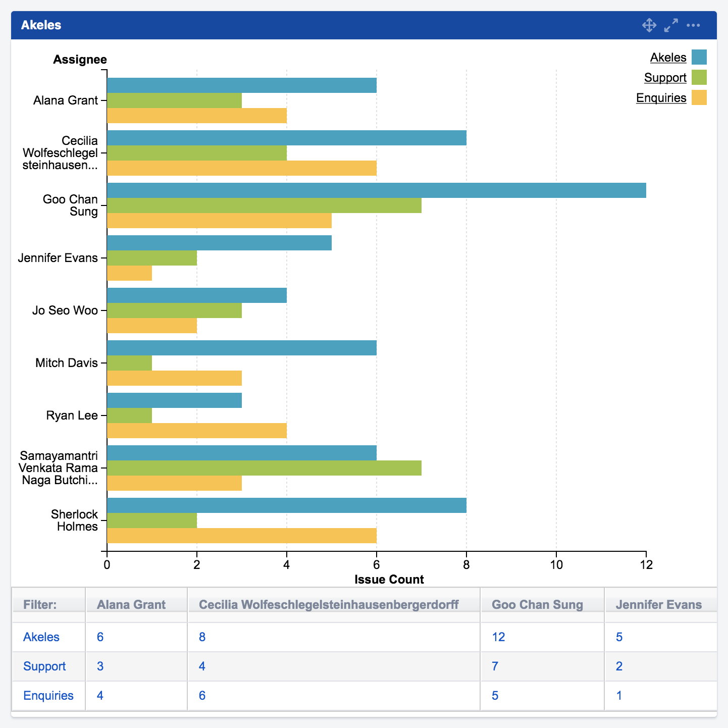Toggle the Enquiries series in the legend
Screen dimensions: 728x728
tap(661, 97)
